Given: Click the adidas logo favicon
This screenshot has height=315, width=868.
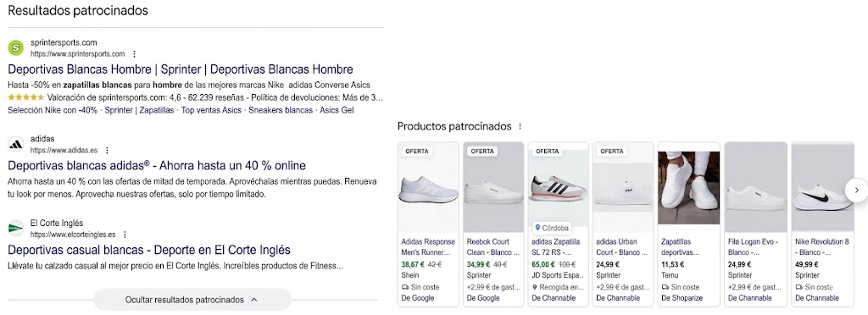Looking at the screenshot, I should pos(16,144).
